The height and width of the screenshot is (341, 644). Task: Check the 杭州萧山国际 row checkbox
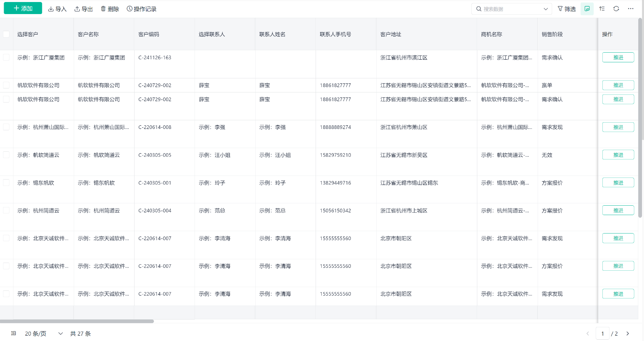[6, 127]
